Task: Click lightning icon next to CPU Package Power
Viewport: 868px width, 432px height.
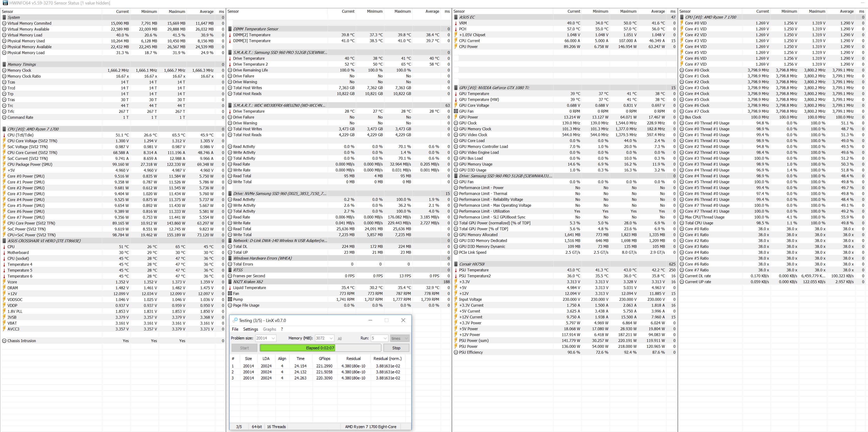Action: click(x=4, y=164)
